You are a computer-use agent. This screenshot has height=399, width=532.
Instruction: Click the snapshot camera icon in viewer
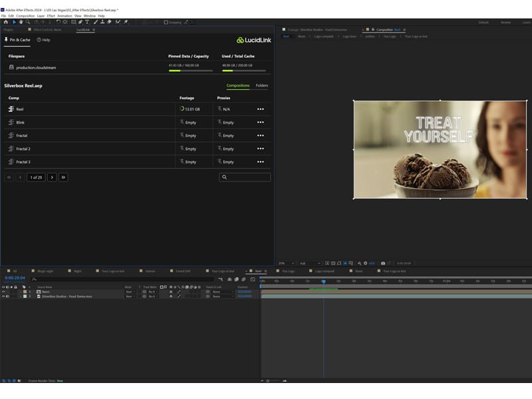point(383,263)
